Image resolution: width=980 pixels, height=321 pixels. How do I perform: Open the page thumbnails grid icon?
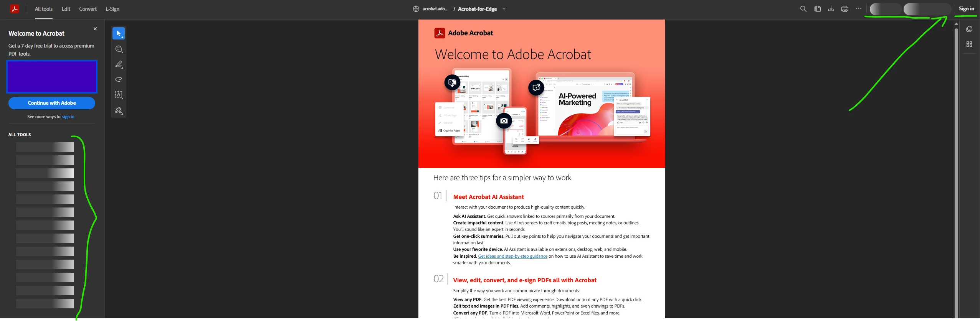[x=969, y=44]
